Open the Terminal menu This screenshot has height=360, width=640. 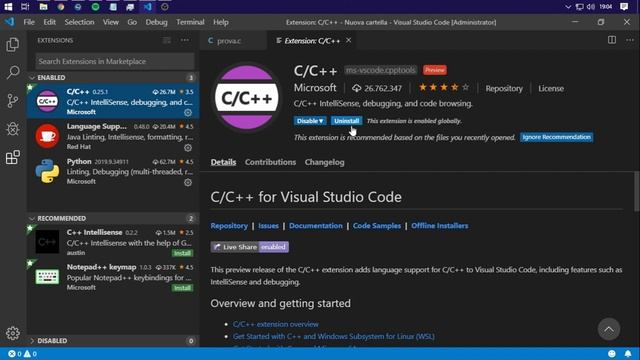[190, 22]
